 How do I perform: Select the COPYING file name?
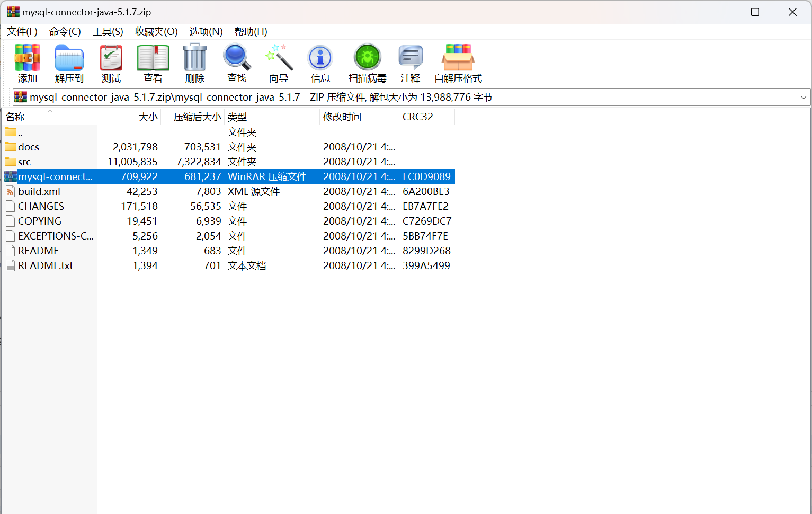(40, 221)
